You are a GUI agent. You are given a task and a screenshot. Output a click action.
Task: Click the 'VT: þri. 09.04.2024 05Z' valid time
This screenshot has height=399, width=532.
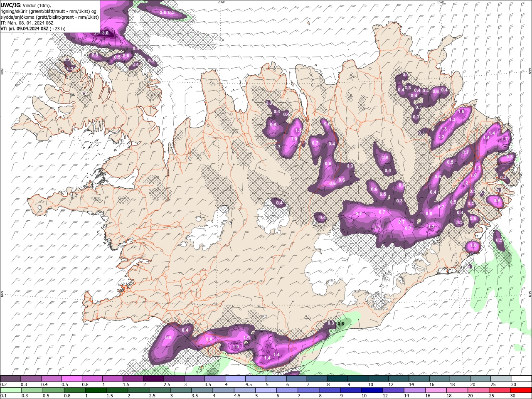[25, 29]
